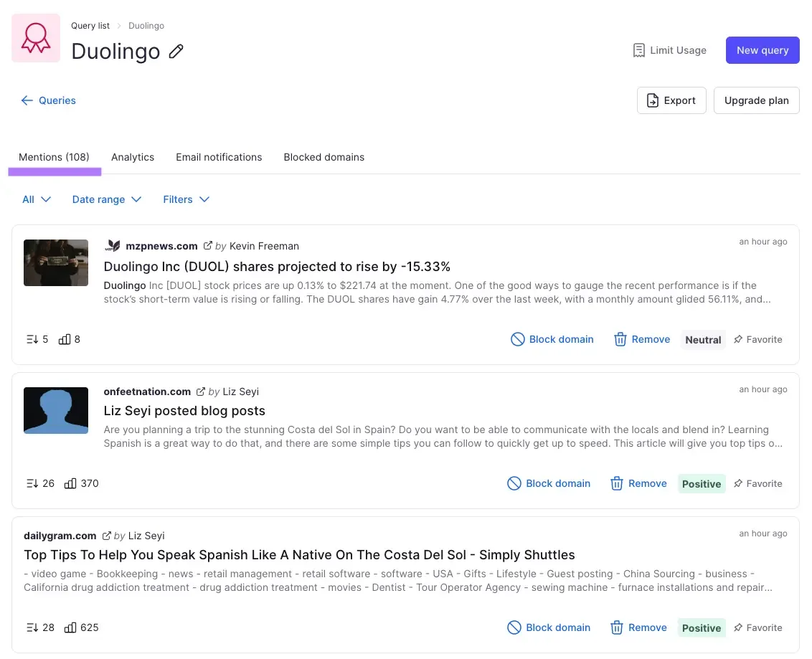This screenshot has width=812, height=659.
Task: Click bar chart icon showing 370
Action: coord(70,483)
